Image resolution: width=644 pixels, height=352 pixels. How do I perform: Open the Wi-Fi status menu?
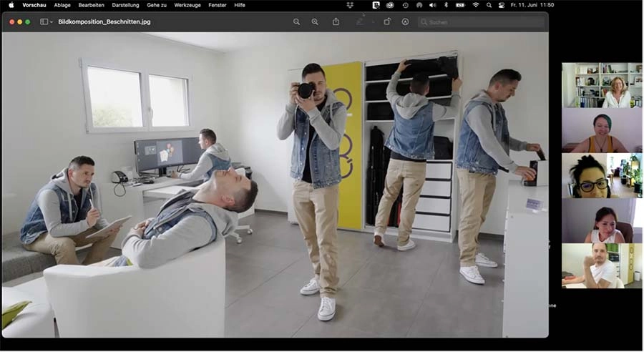pyautogui.click(x=476, y=5)
